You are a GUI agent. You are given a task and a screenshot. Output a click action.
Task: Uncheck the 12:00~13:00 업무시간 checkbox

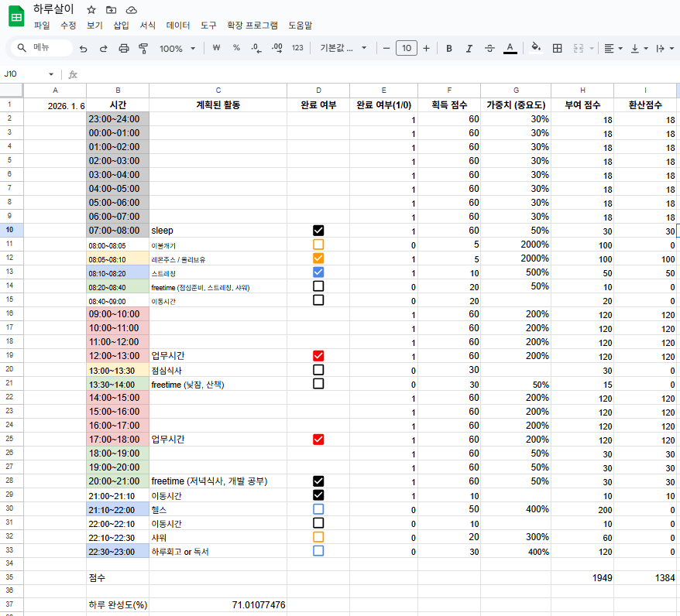coord(318,356)
